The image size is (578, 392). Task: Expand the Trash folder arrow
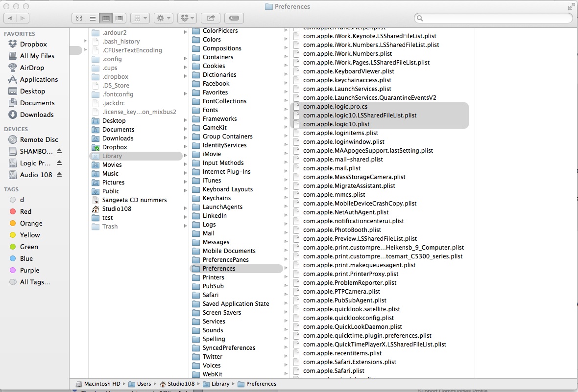(x=186, y=226)
